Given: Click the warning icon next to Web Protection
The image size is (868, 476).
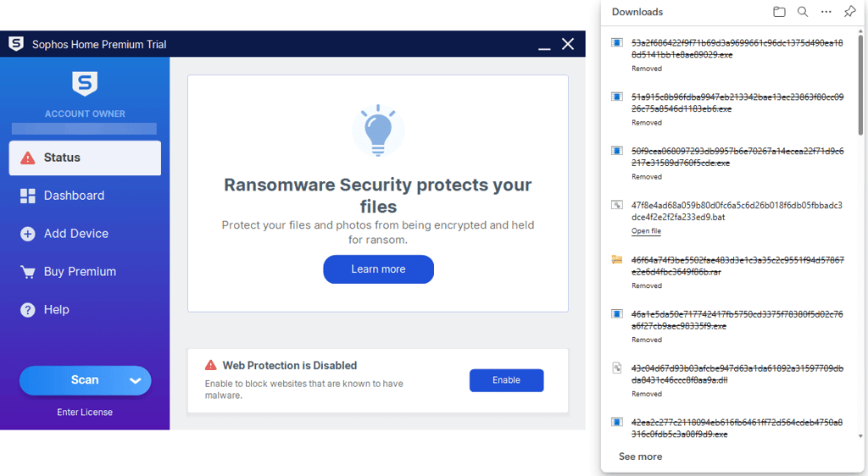Looking at the screenshot, I should point(211,365).
